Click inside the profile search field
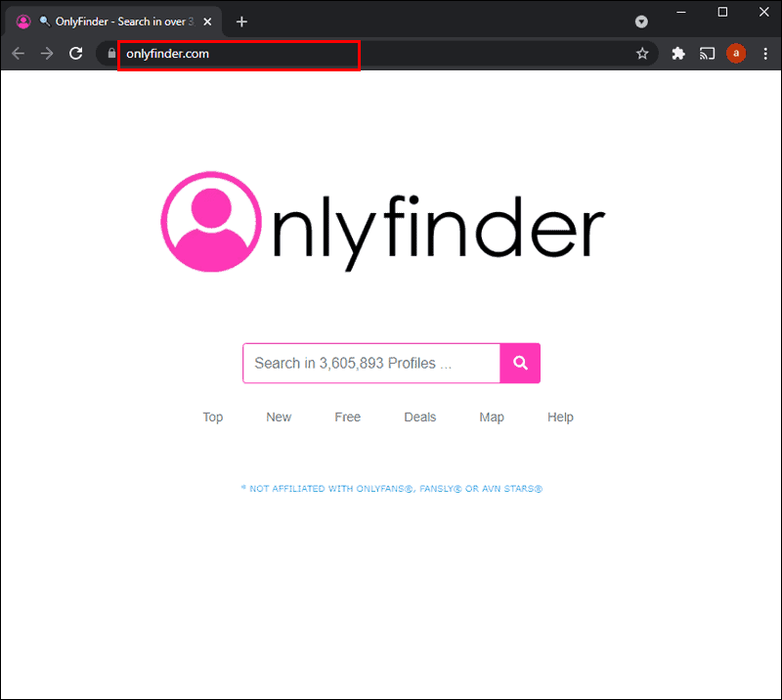Viewport: 782px width, 700px height. point(371,363)
